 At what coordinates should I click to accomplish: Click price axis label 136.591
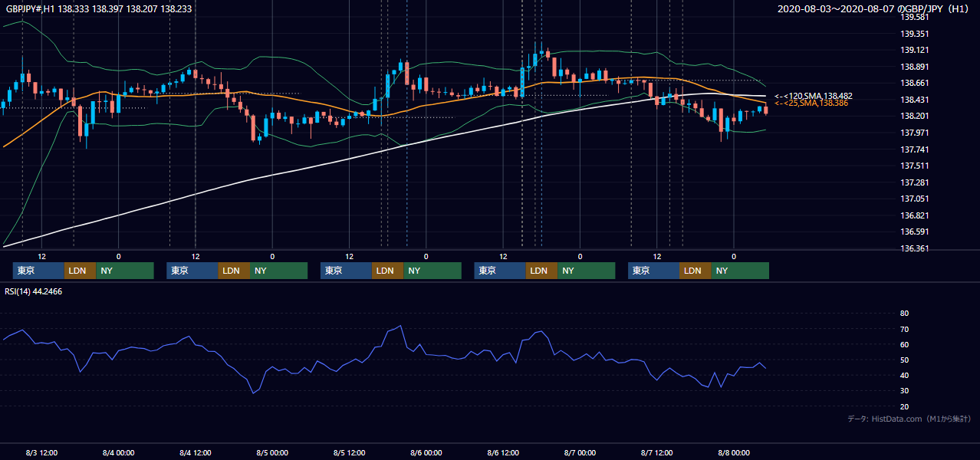click(x=915, y=232)
